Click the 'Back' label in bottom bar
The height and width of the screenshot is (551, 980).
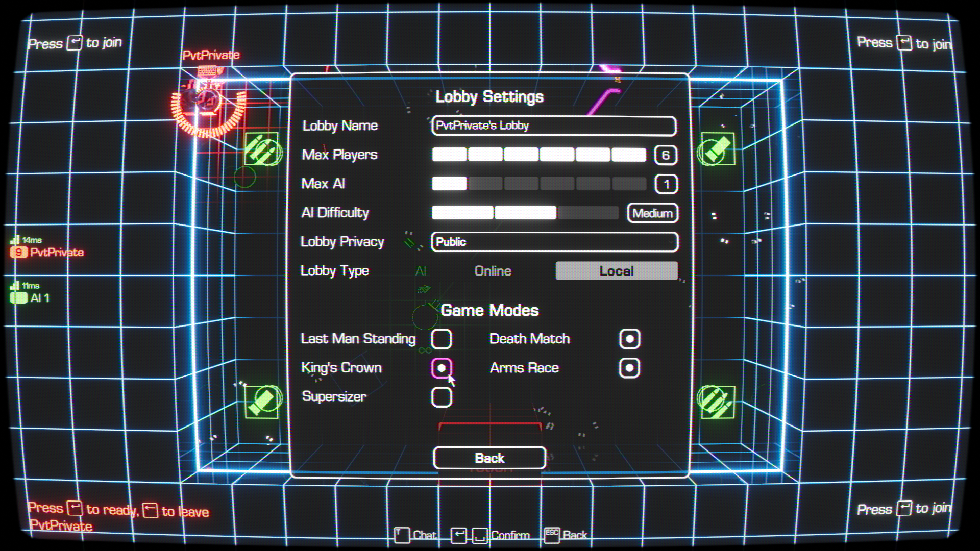tap(575, 535)
